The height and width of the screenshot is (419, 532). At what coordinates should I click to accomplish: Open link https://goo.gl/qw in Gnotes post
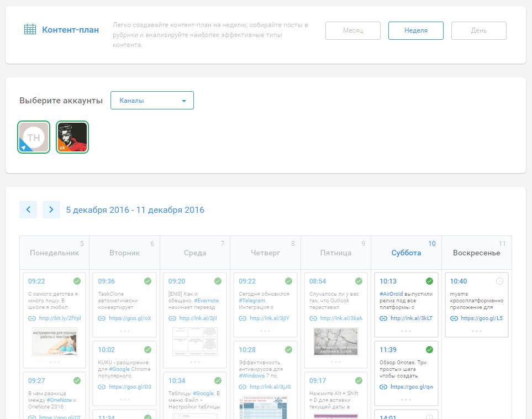(x=412, y=387)
